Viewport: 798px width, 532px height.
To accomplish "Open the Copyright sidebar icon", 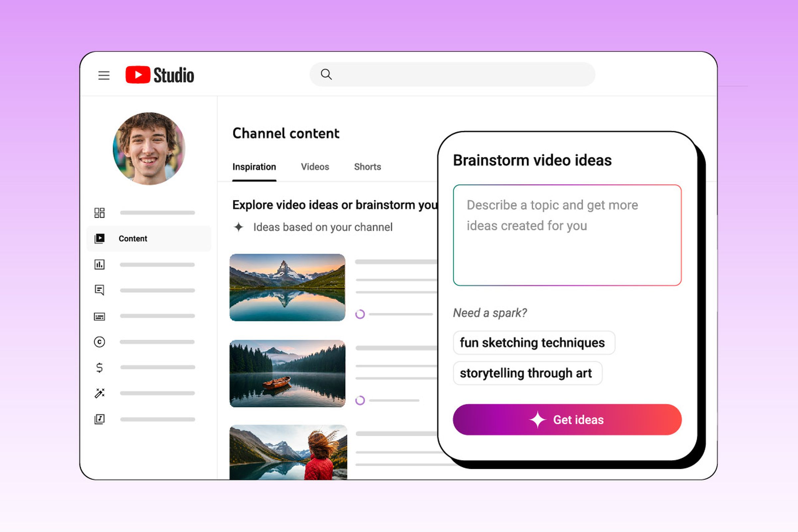I will coord(99,342).
